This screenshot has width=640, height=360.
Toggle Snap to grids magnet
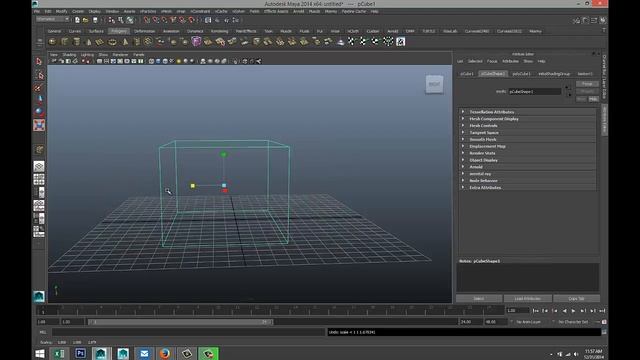click(x=147, y=20)
